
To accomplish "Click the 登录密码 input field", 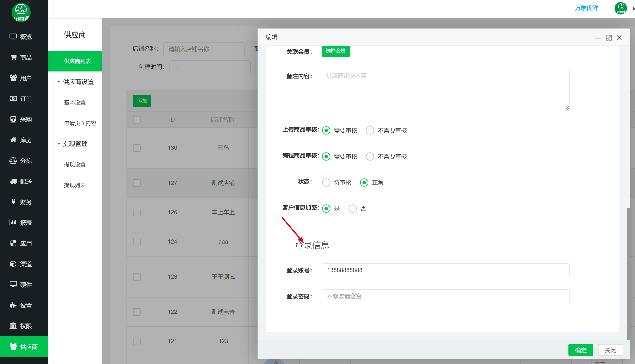I will (445, 296).
